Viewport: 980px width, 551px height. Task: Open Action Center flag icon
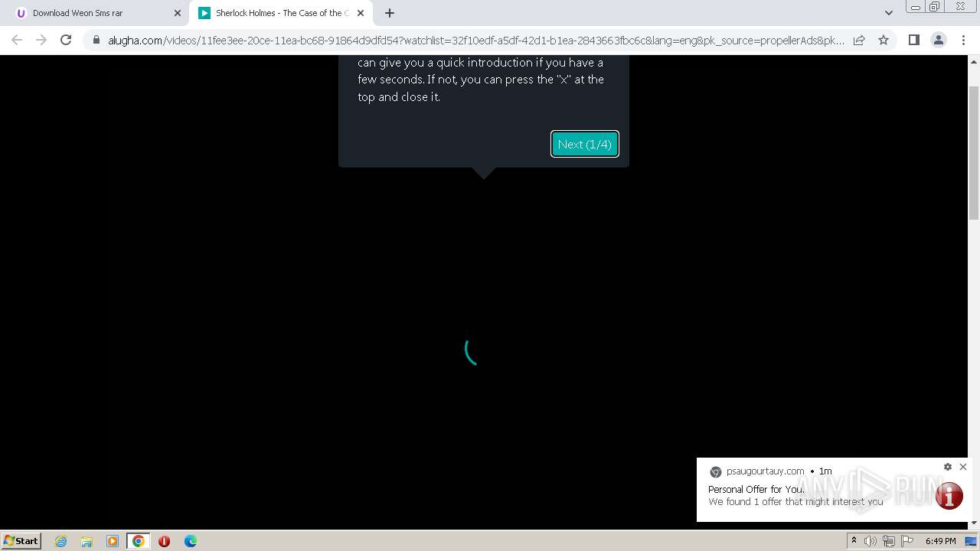tap(907, 541)
